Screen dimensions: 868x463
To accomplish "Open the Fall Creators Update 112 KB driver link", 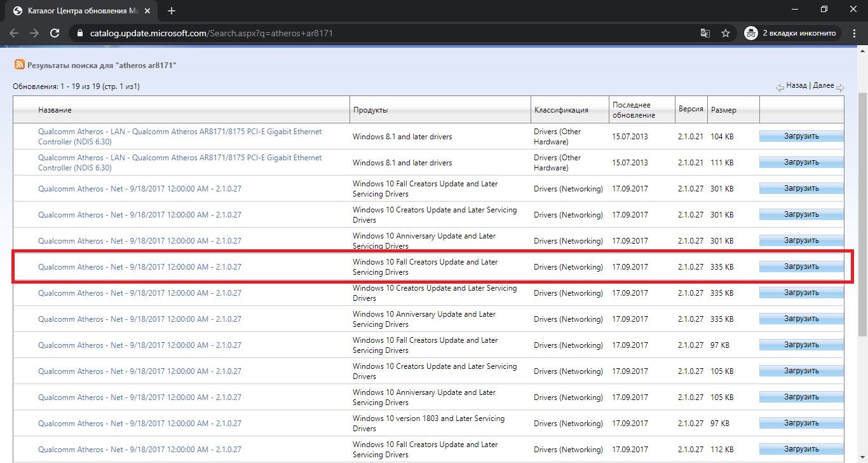I will pos(140,450).
